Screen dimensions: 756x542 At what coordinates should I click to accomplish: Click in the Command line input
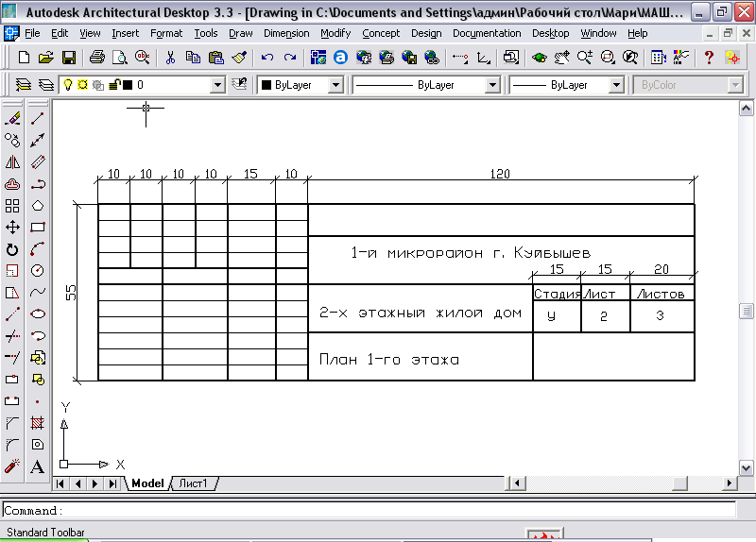point(369,510)
